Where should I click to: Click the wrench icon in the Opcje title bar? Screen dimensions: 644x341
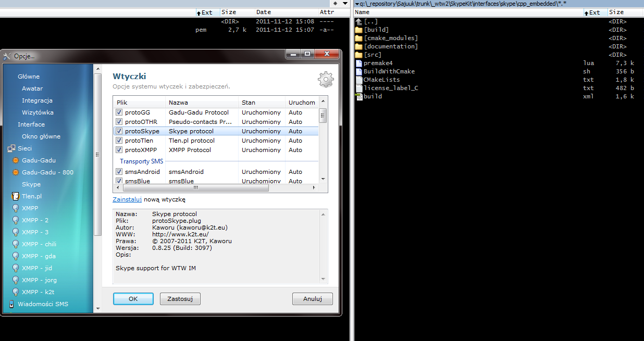tap(7, 56)
